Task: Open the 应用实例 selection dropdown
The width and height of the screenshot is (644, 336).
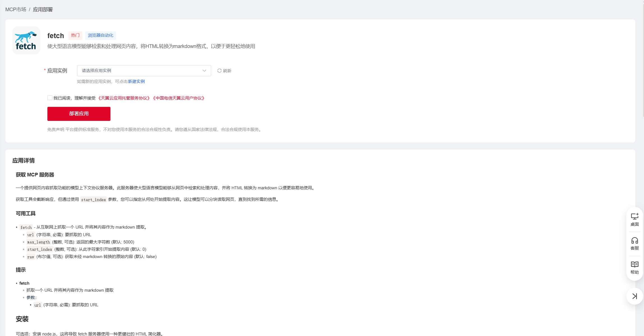Action: (140, 71)
